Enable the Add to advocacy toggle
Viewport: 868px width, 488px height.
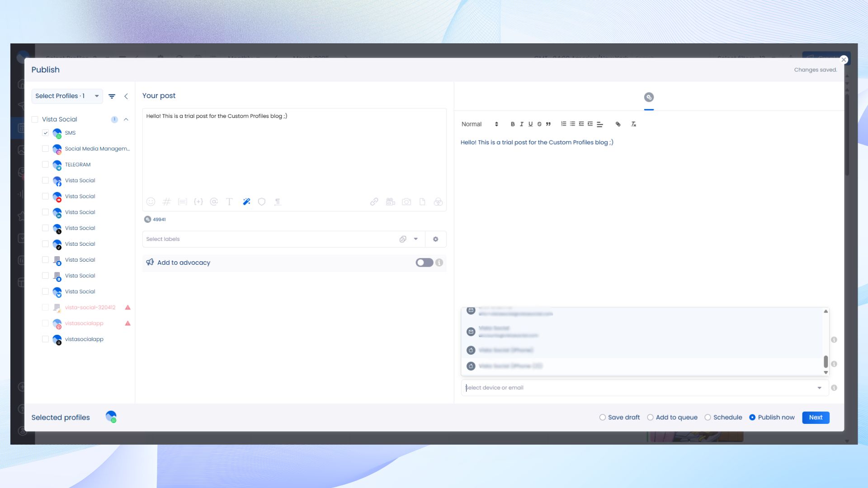[424, 263]
